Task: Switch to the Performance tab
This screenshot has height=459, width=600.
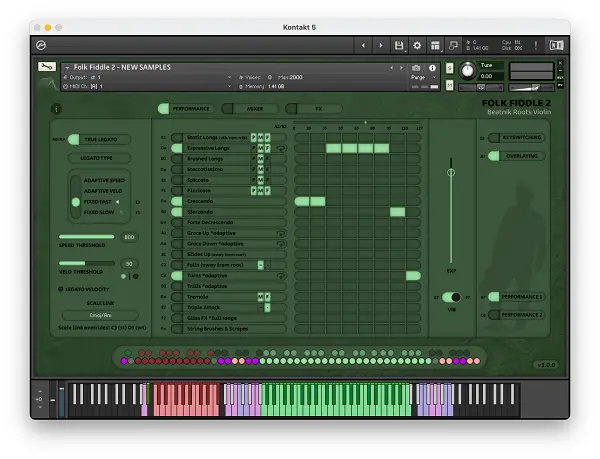Action: point(186,109)
